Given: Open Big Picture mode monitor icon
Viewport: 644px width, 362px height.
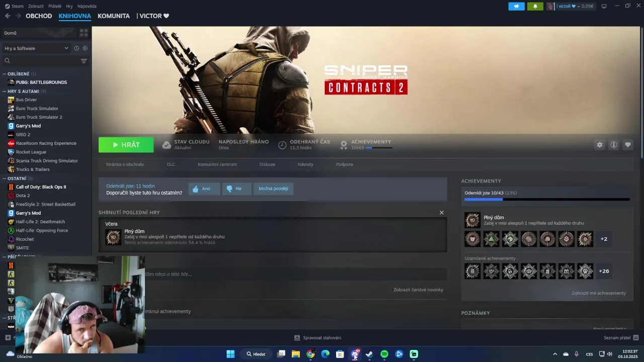Looking at the screenshot, I should click(604, 6).
